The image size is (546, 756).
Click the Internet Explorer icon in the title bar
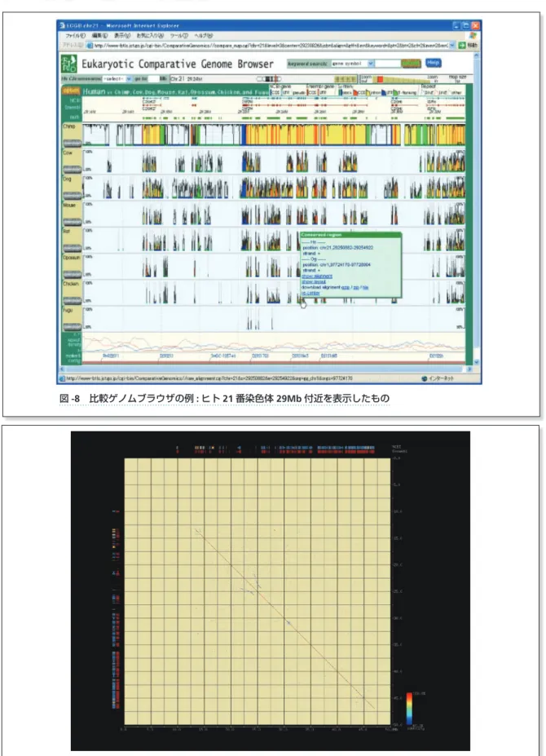coord(61,25)
